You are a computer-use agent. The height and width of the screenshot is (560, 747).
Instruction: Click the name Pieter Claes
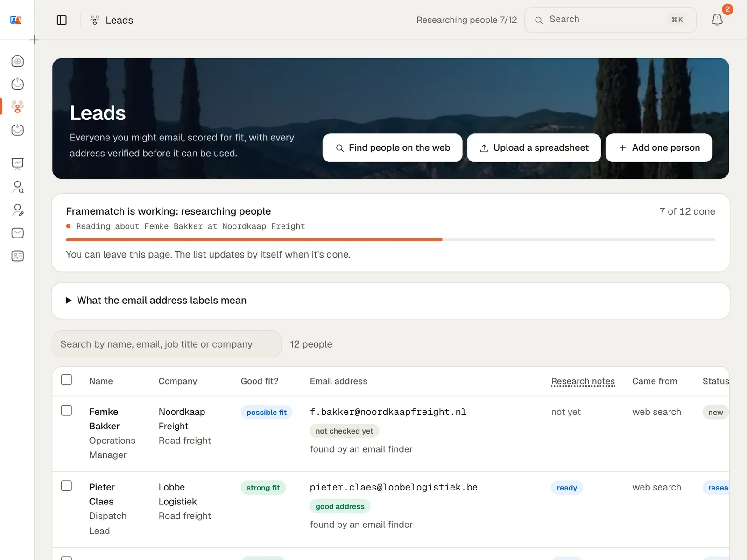coord(102,494)
